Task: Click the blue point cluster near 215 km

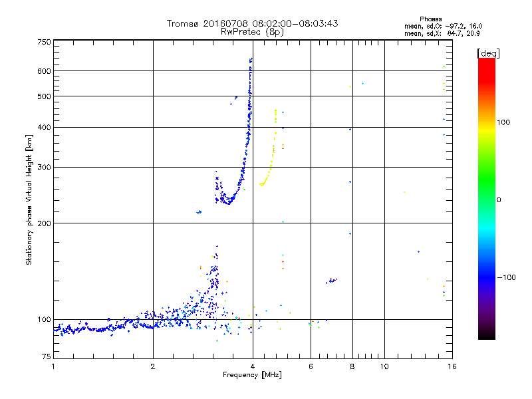Action: click(199, 212)
